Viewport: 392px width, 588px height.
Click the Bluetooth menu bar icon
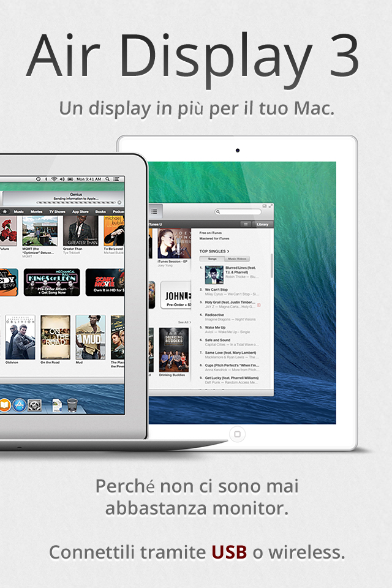coord(46,179)
